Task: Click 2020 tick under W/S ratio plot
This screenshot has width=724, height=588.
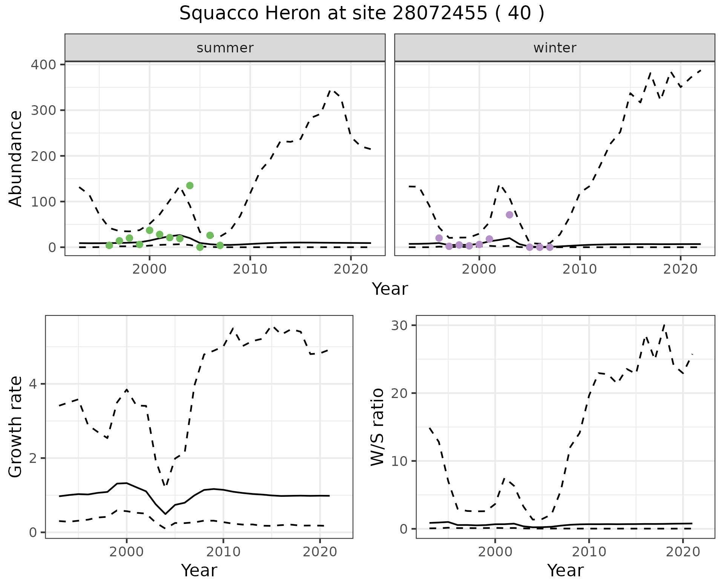Action: (683, 552)
